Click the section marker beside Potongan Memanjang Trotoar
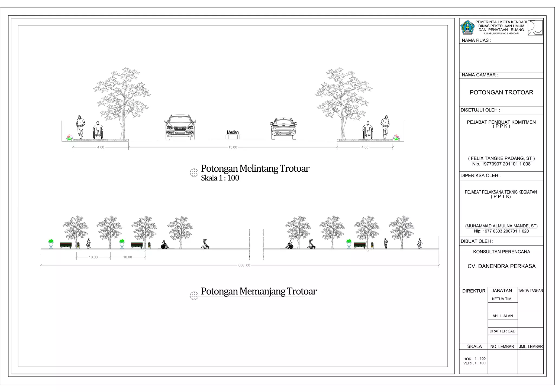 [194, 296]
